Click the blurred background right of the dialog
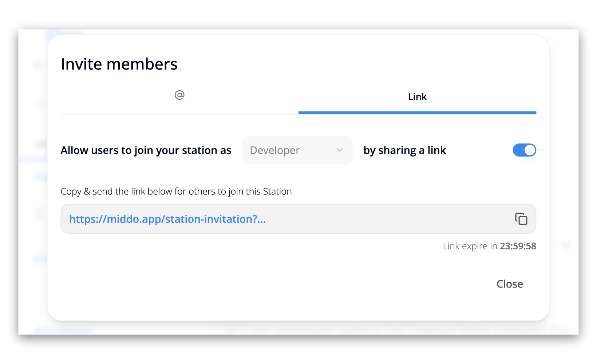Image resolution: width=597 pixels, height=364 pixels. click(564, 182)
